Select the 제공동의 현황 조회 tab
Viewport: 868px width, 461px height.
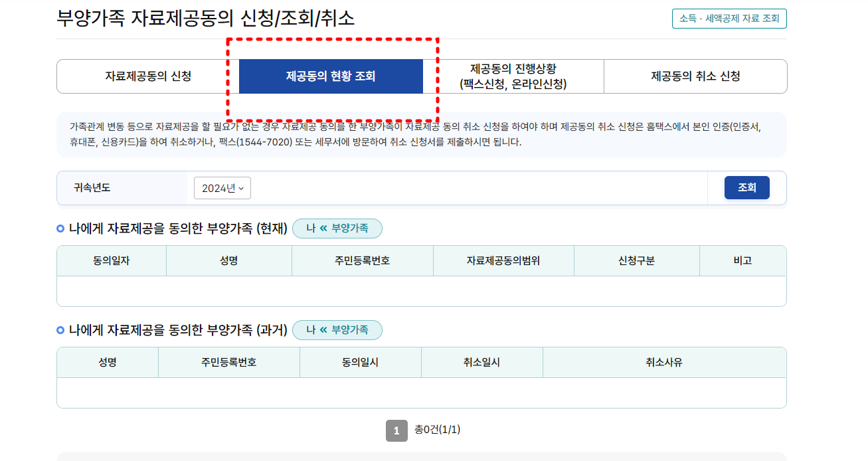point(331,76)
